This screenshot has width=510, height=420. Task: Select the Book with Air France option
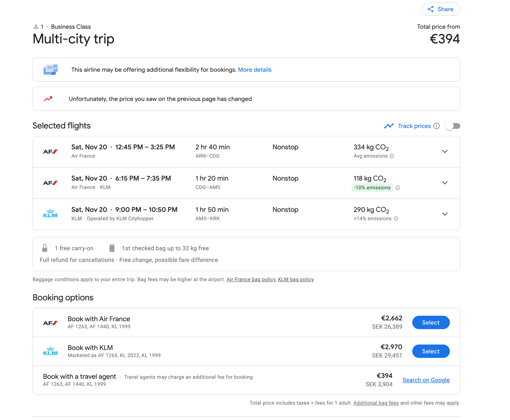coord(431,322)
